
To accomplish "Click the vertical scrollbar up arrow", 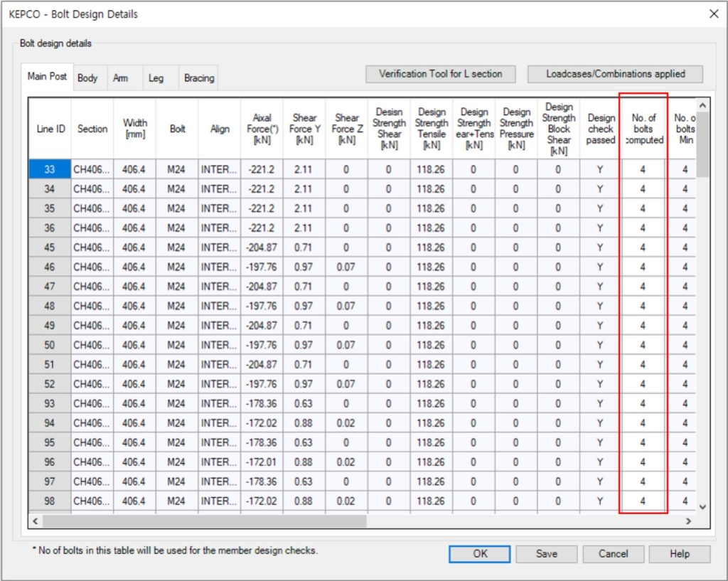I will 702,105.
